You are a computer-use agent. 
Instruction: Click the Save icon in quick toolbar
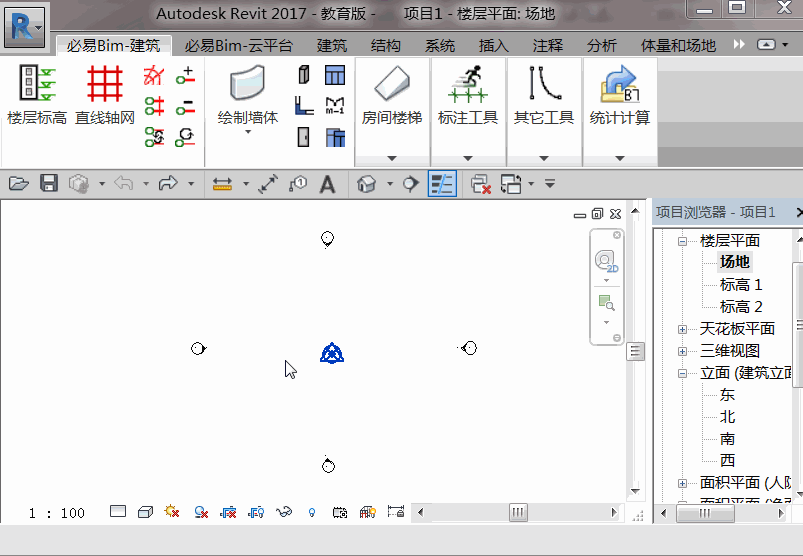pyautogui.click(x=49, y=183)
